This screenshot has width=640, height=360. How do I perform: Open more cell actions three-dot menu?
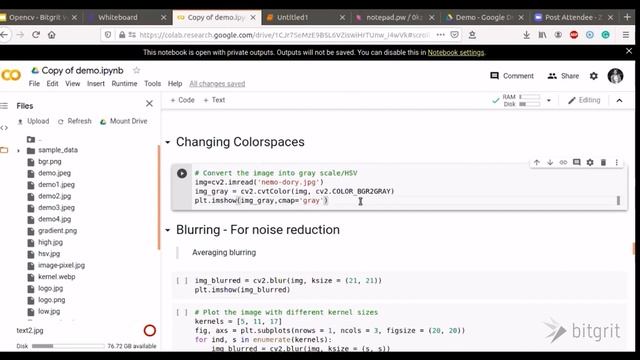(616, 162)
